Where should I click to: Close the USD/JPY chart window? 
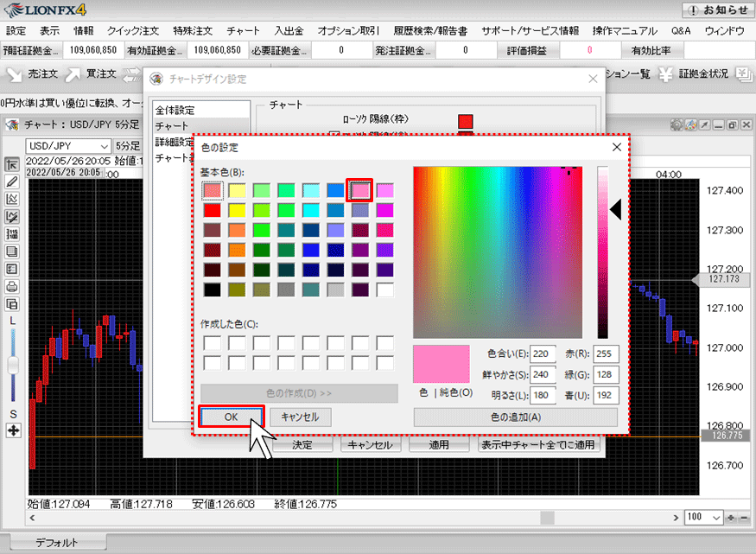pos(746,124)
